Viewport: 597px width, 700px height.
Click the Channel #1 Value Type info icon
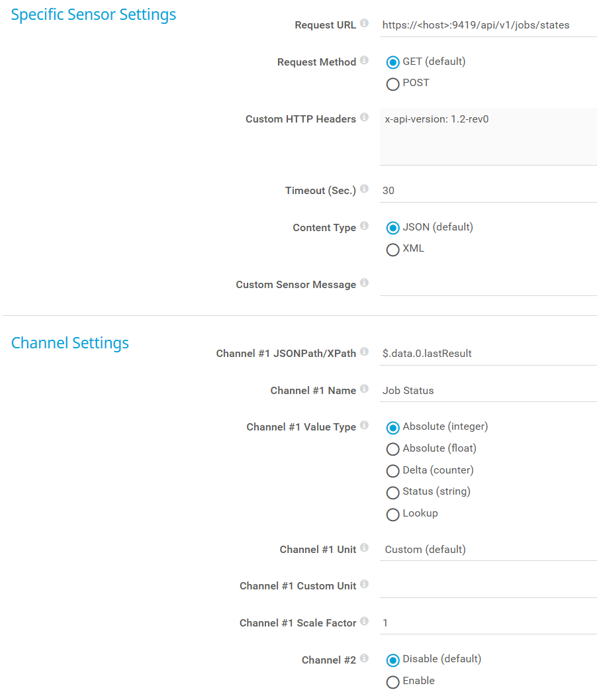click(365, 426)
